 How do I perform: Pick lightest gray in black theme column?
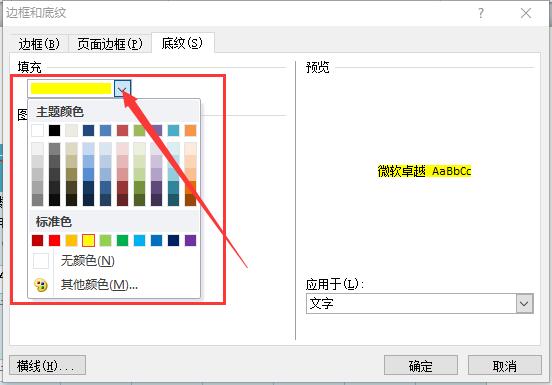(55, 149)
